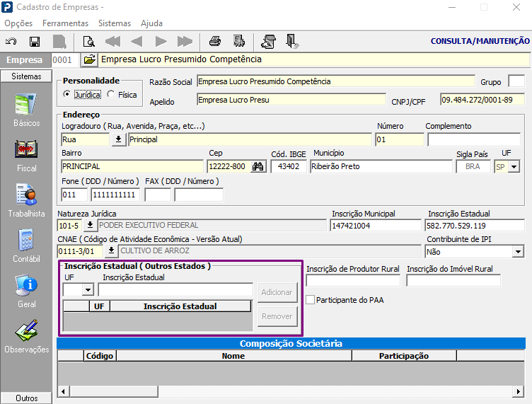Viewport: 532px width, 404px height.
Task: Click the binoculars icon to search Cep
Action: 258,167
